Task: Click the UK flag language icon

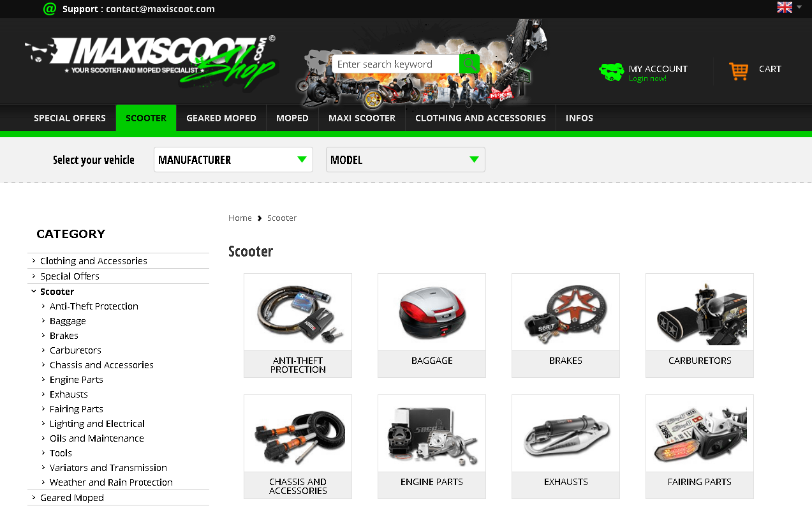Action: click(784, 7)
